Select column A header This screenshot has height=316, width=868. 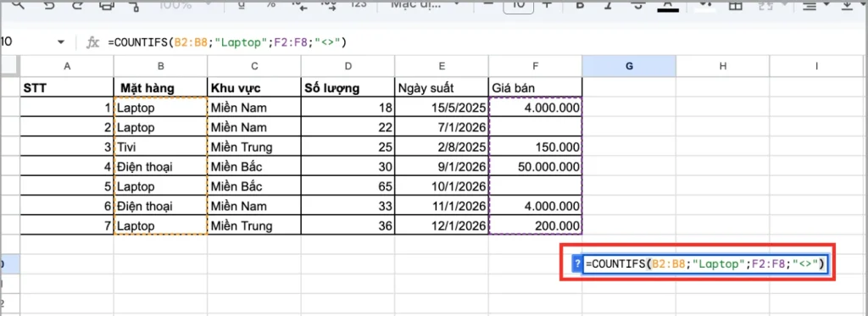pos(67,66)
